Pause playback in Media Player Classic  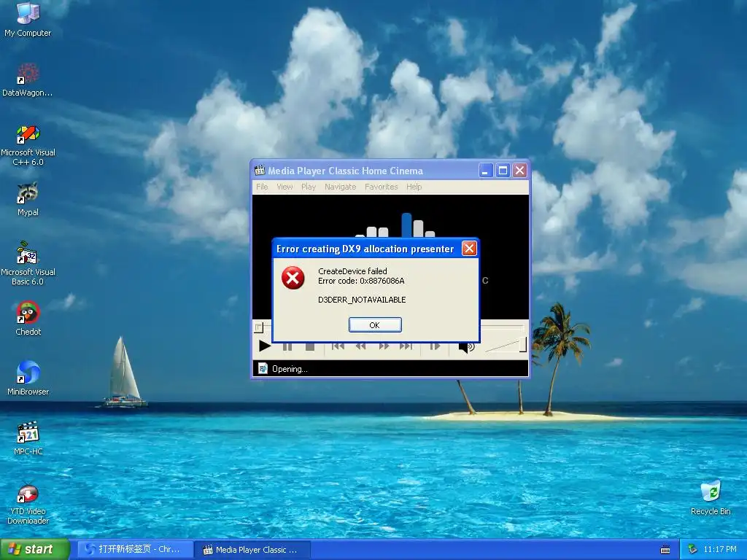click(287, 346)
